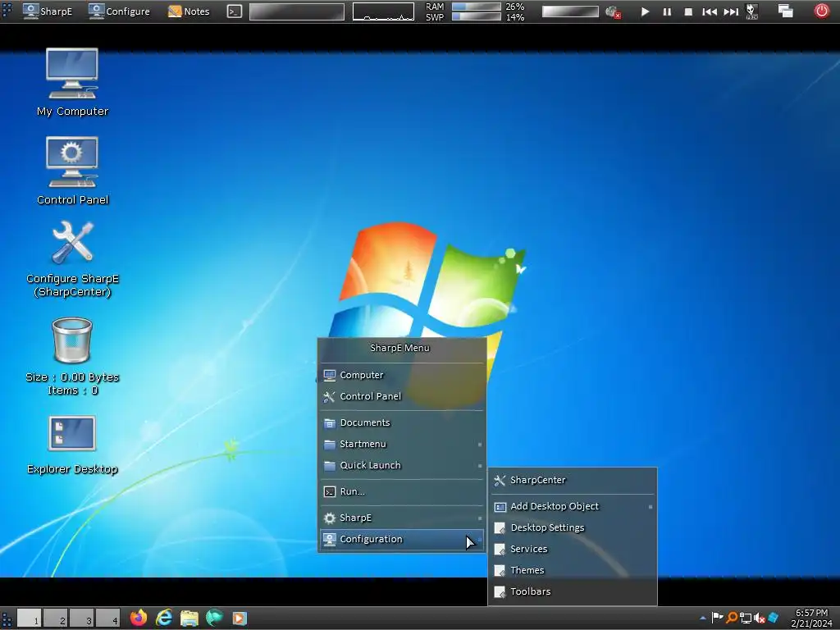Launch Internet Explorer from bottom bar

pyautogui.click(x=164, y=619)
